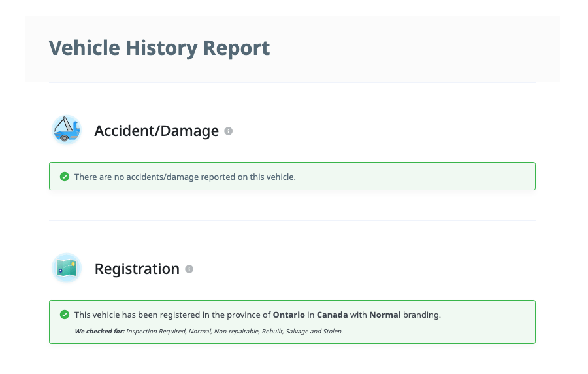Screen dimensions: 588x374
Task: Click the Registration section heading
Action: [137, 269]
